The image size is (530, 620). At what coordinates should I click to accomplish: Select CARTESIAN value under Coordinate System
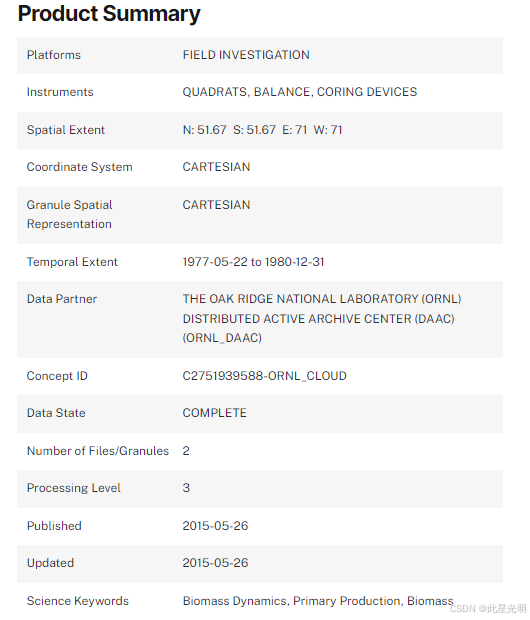tap(216, 167)
